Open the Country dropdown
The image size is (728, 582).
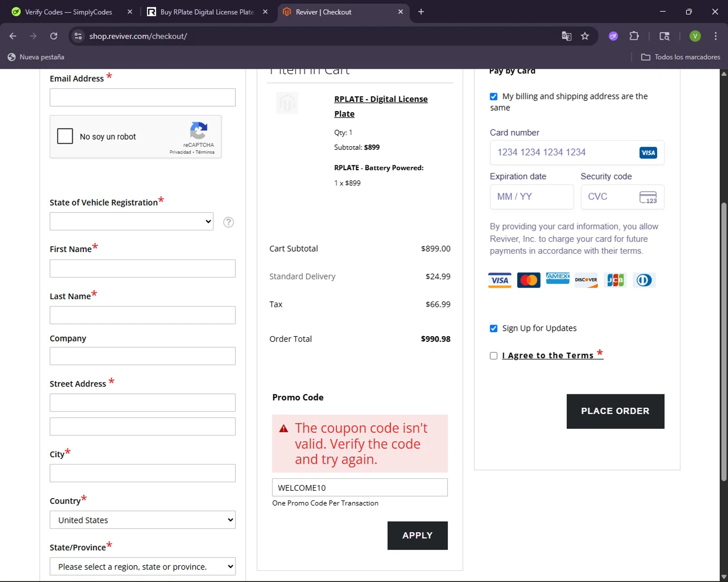click(x=143, y=520)
